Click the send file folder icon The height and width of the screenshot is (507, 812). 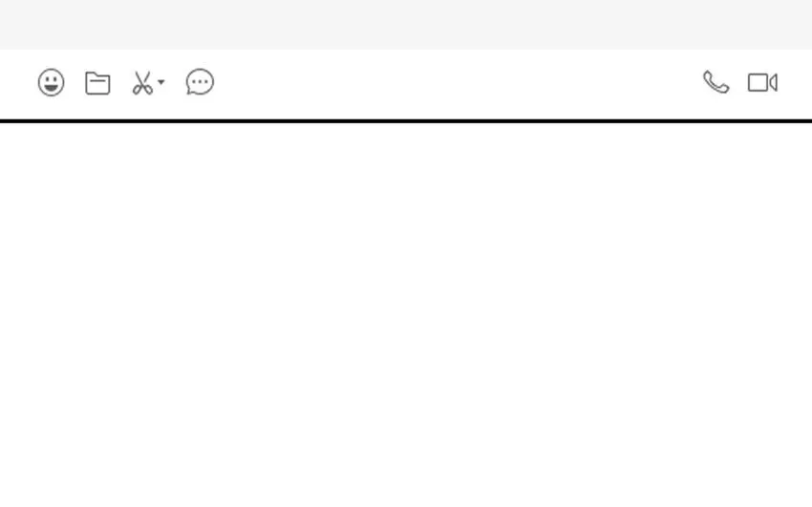97,83
